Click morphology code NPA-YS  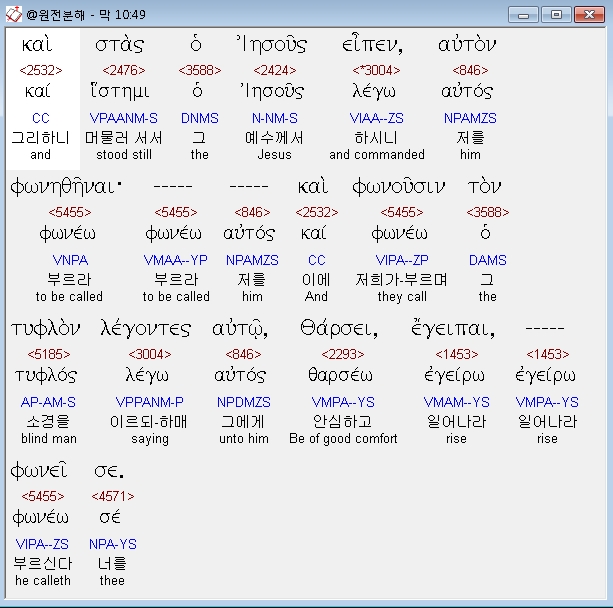click(x=113, y=544)
